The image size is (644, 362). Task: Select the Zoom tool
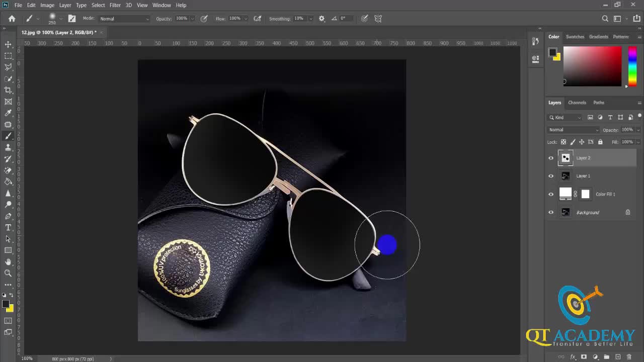(x=8, y=273)
